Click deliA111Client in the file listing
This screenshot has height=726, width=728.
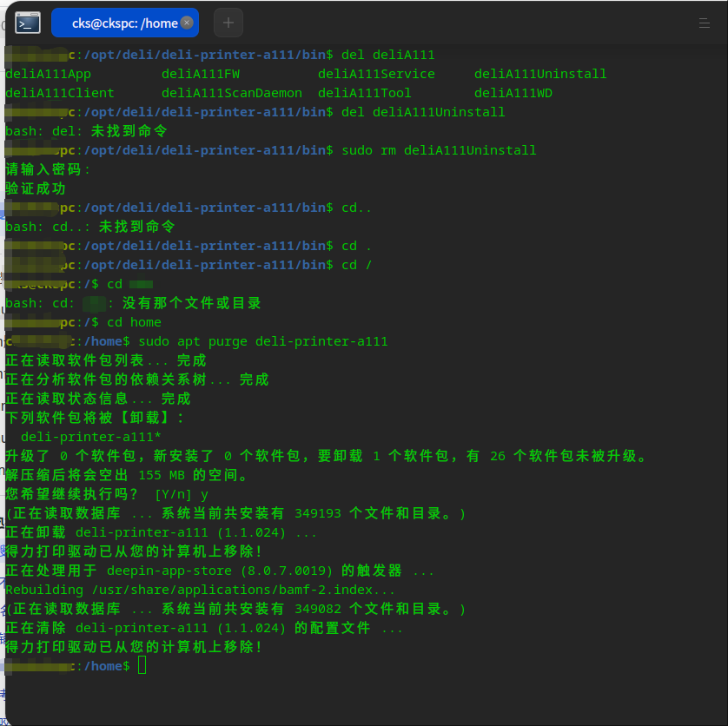[60, 93]
